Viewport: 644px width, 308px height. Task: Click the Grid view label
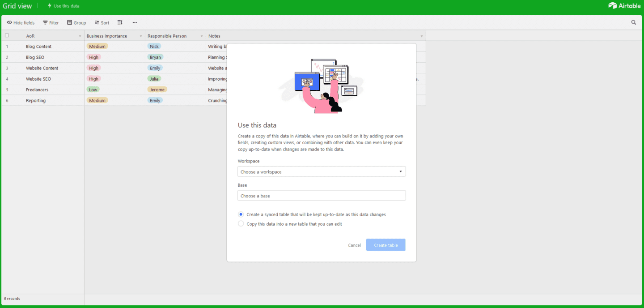(17, 6)
